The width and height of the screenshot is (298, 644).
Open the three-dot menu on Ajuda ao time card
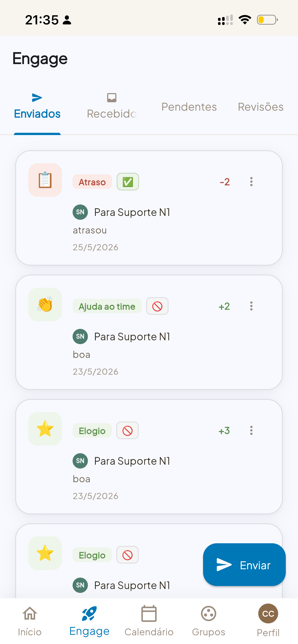pos(251,306)
